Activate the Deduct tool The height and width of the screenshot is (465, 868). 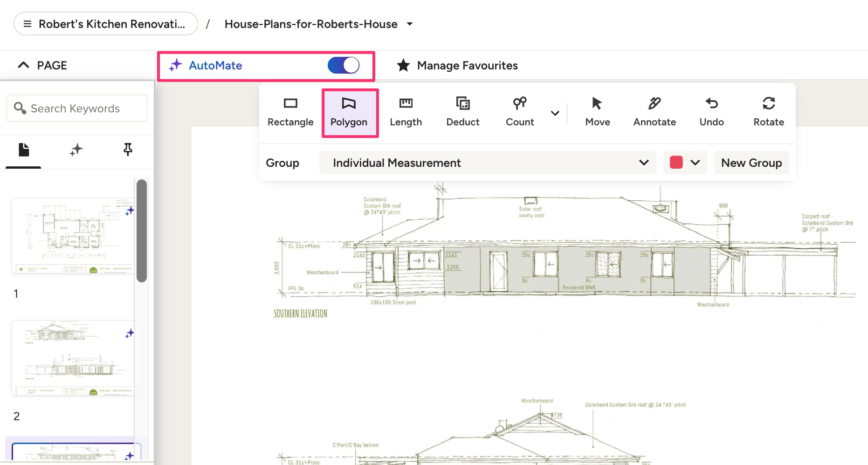[x=462, y=112]
